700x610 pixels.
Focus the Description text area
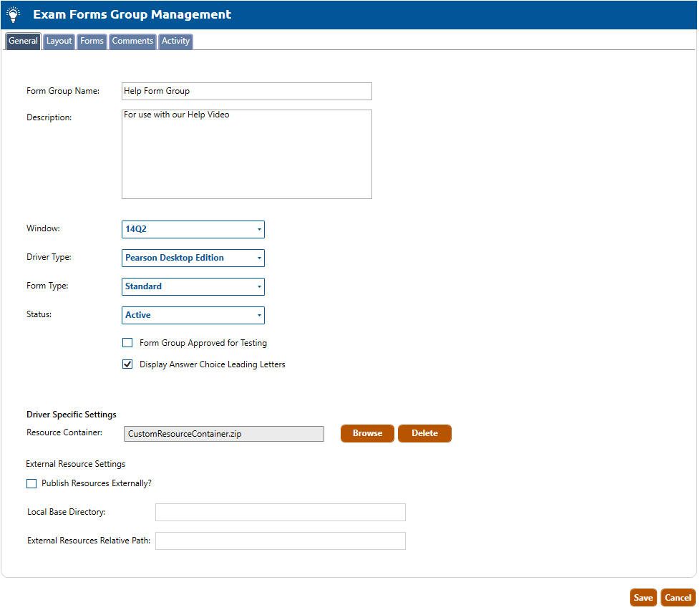[246, 154]
